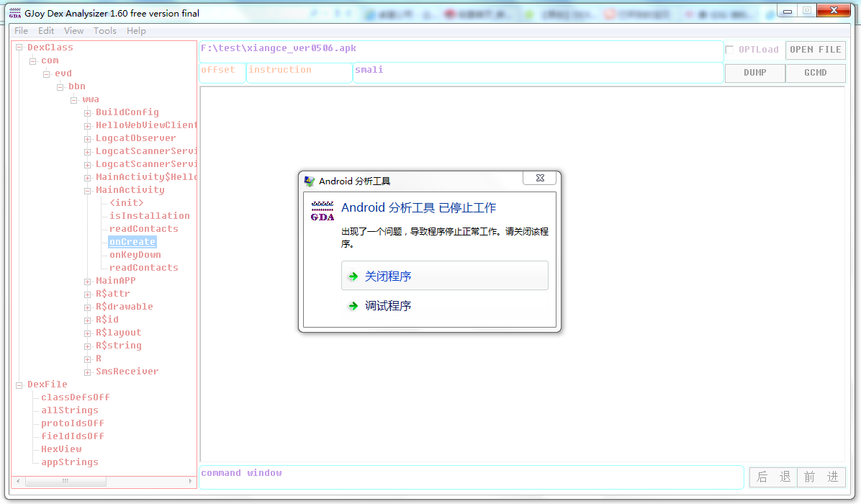Select the <init> method
861x504 pixels.
coord(126,202)
